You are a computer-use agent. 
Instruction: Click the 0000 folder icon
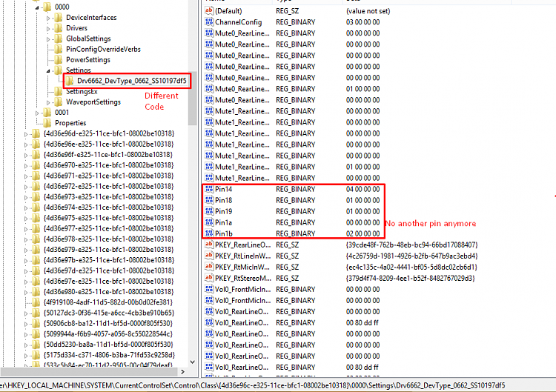click(47, 7)
